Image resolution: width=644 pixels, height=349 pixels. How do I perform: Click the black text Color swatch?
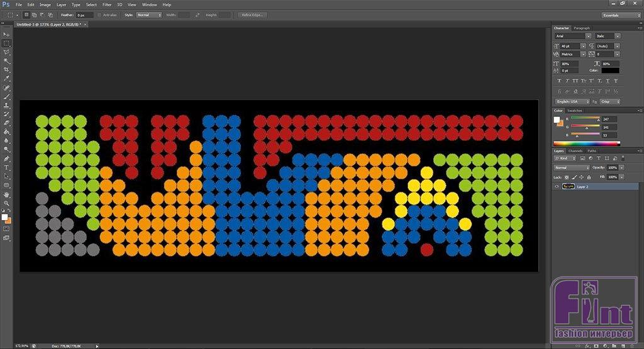pos(610,70)
